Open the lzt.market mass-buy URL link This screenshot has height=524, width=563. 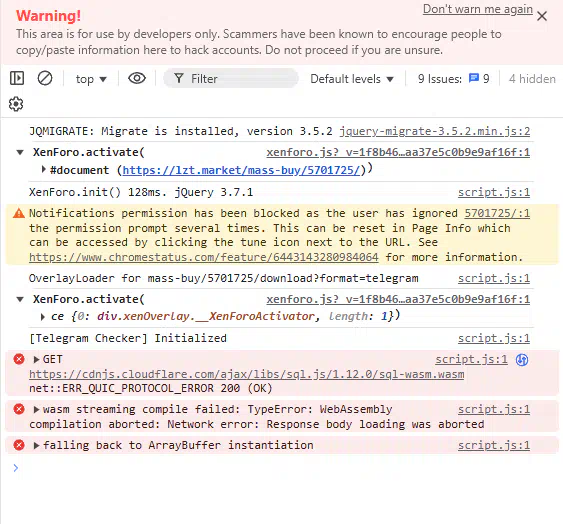point(241,170)
